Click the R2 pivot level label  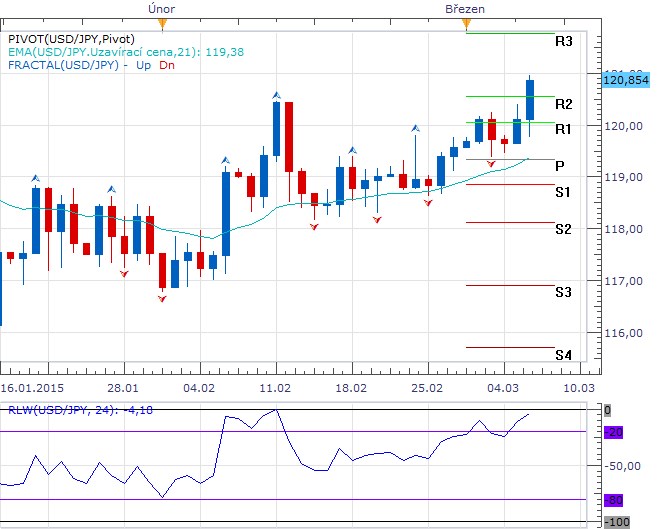pyautogui.click(x=564, y=104)
